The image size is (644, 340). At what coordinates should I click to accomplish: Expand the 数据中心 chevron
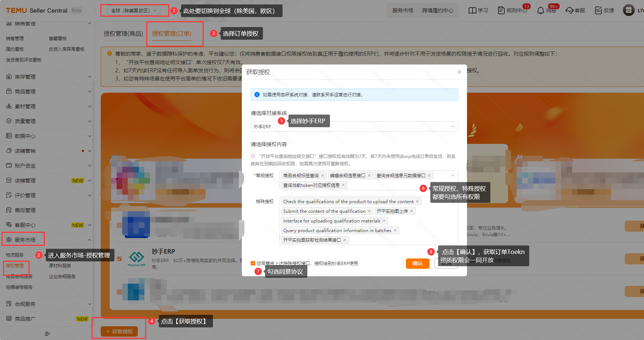tap(89, 136)
